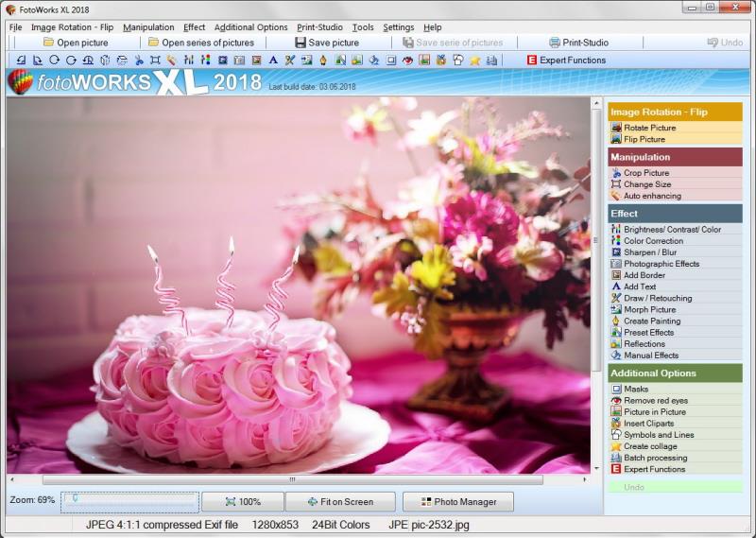Click the vertical scrollbar up arrow
The width and height of the screenshot is (756, 538).
tap(596, 103)
